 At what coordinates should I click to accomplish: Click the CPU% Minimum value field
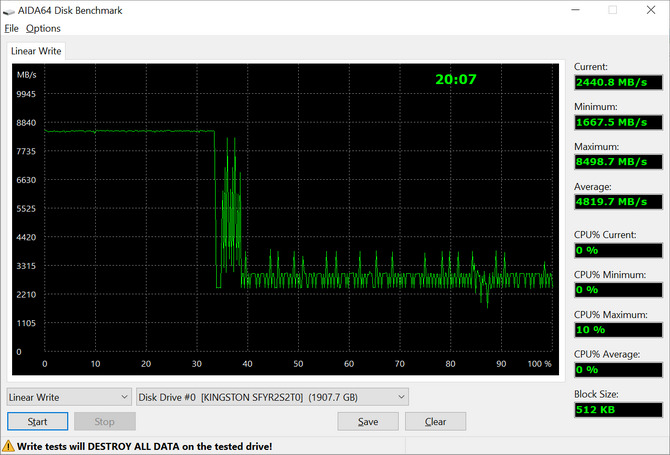tap(618, 290)
